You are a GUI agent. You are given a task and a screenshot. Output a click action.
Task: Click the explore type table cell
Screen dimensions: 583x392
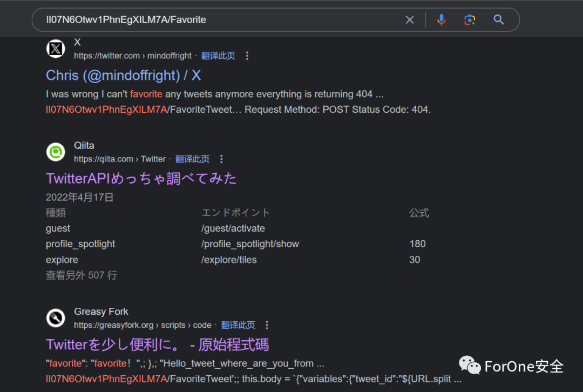point(62,260)
